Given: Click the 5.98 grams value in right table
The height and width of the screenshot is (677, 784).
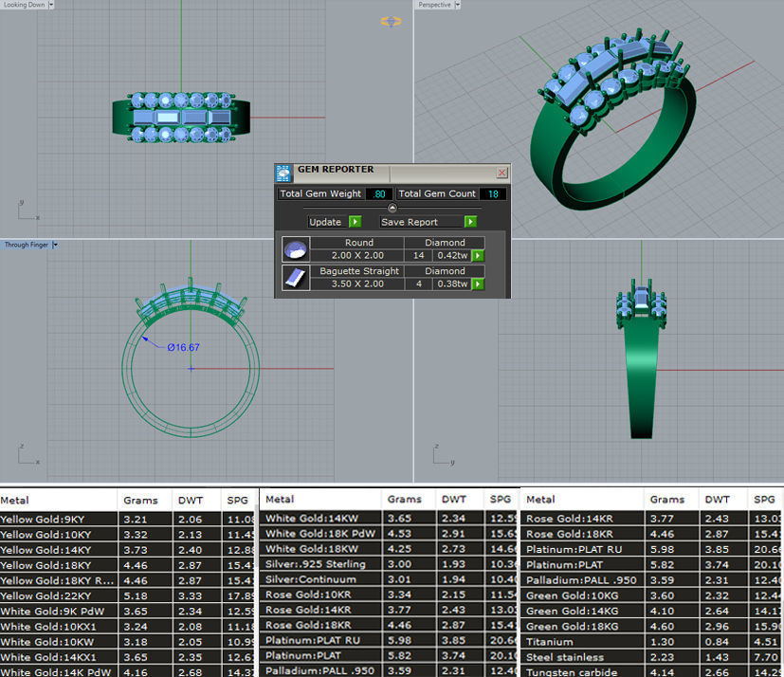Looking at the screenshot, I should (662, 550).
